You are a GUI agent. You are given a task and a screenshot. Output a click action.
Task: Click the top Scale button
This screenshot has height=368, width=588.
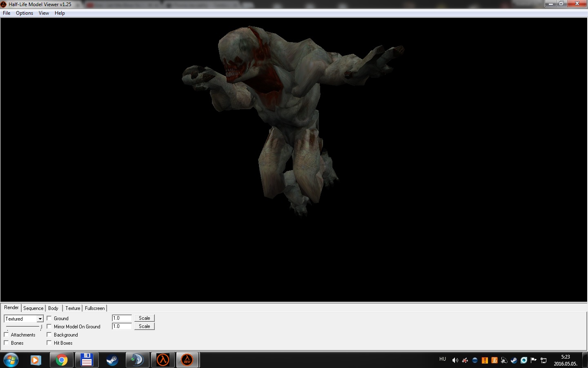coord(144,318)
